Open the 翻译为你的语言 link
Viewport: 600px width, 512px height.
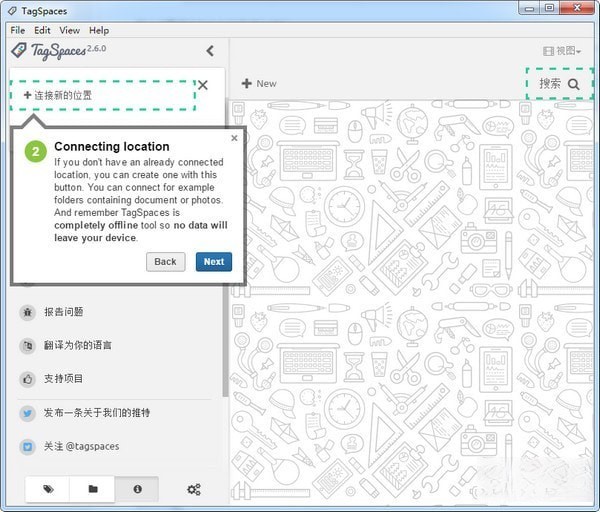pyautogui.click(x=77, y=346)
